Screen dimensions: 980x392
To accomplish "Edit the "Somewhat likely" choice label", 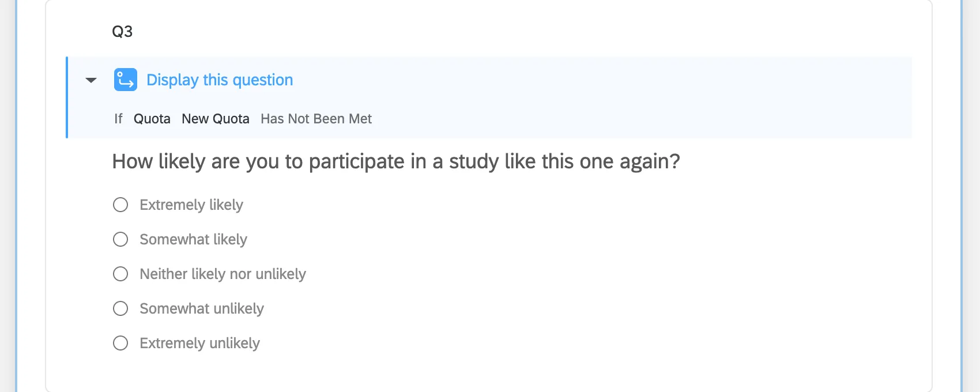I will pyautogui.click(x=194, y=239).
